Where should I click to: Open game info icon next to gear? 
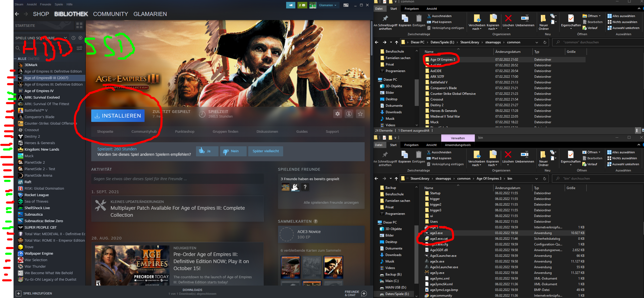point(349,114)
